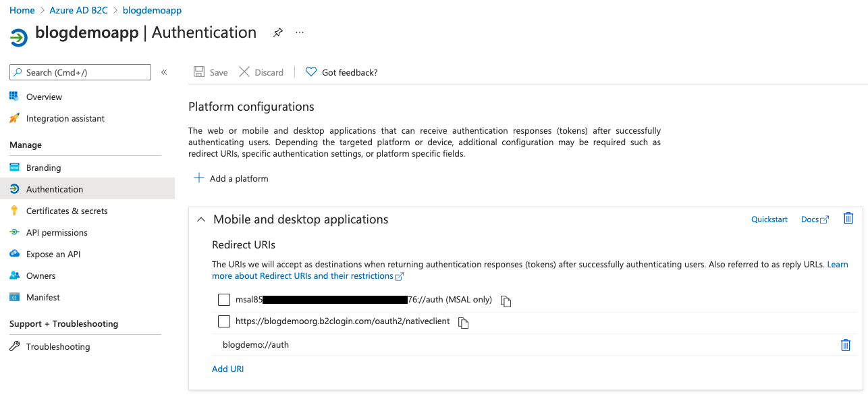Click the Integration assistant rocket icon

pos(14,118)
